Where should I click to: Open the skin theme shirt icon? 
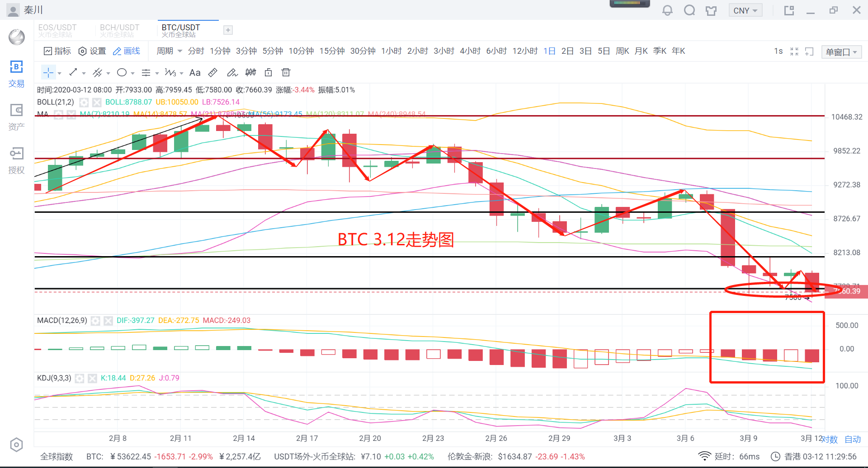(x=711, y=10)
